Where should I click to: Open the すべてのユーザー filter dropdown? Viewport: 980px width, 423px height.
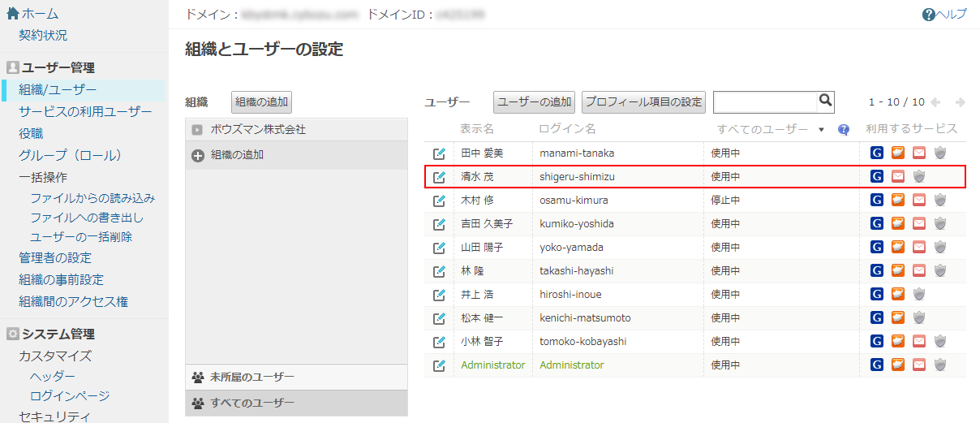(x=821, y=130)
